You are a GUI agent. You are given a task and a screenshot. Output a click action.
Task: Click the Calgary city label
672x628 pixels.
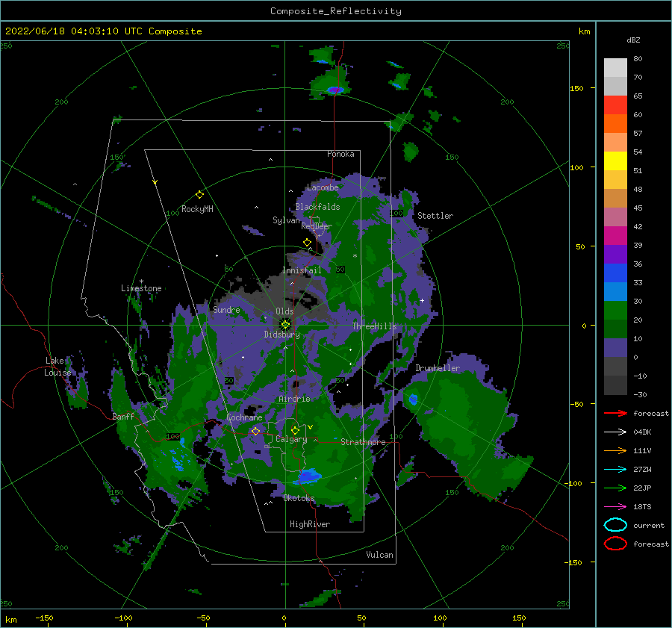click(x=291, y=439)
